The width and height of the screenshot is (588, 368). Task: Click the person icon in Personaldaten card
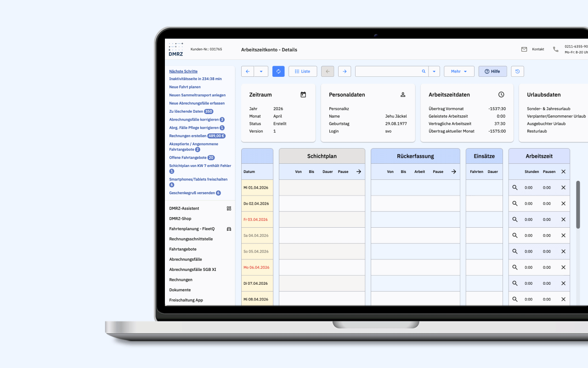[x=403, y=95]
